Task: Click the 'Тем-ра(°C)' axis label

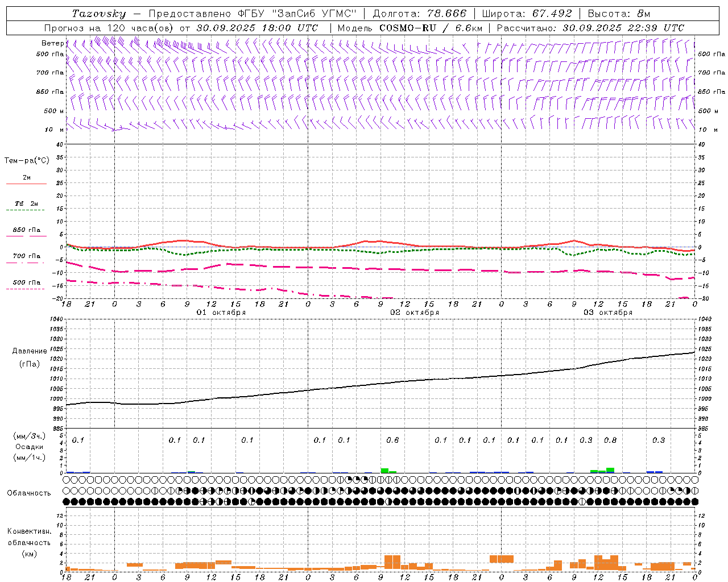Action: click(x=27, y=161)
